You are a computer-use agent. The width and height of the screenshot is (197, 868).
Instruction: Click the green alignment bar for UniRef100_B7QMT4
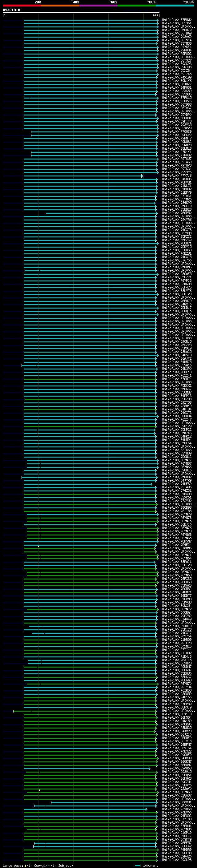tap(90, 379)
